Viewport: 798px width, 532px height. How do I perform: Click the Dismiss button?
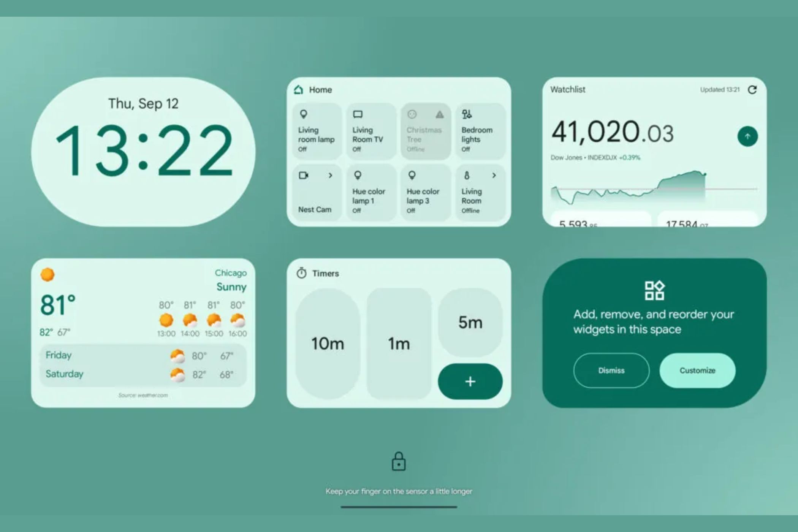click(x=611, y=370)
